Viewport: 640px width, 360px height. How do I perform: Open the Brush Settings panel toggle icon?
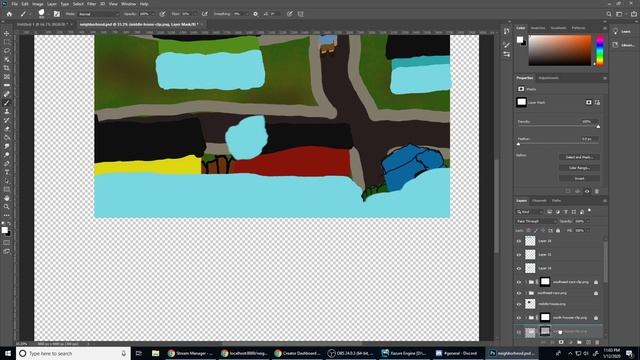tap(57, 14)
